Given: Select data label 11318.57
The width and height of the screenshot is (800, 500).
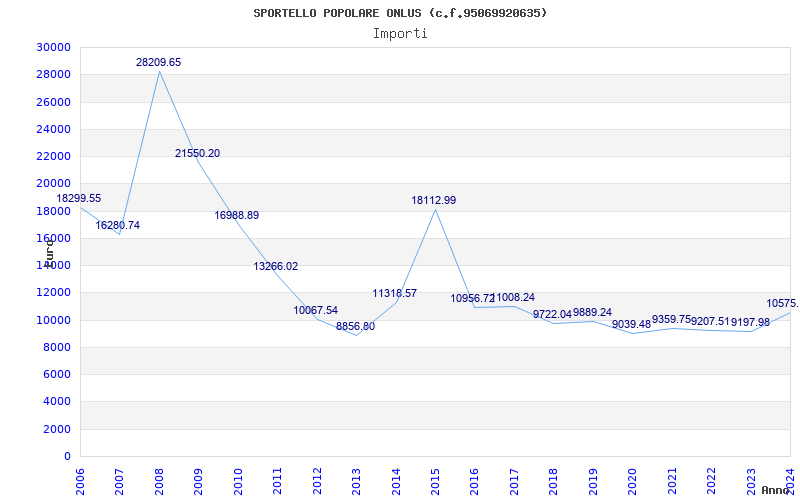Looking at the screenshot, I should 394,293.
